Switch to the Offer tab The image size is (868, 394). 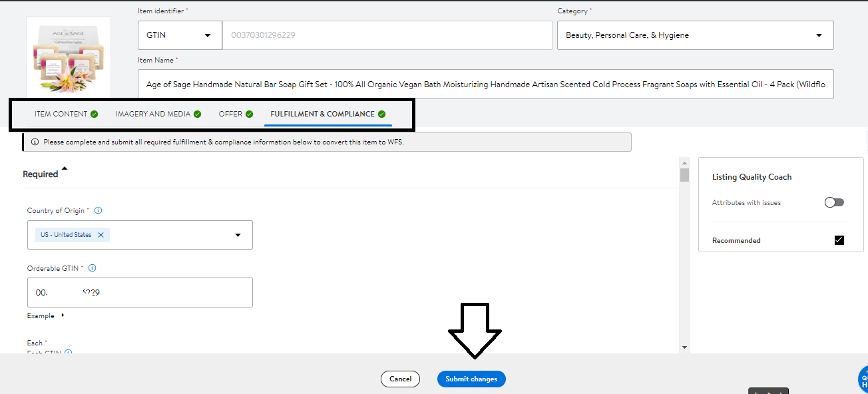tap(236, 114)
